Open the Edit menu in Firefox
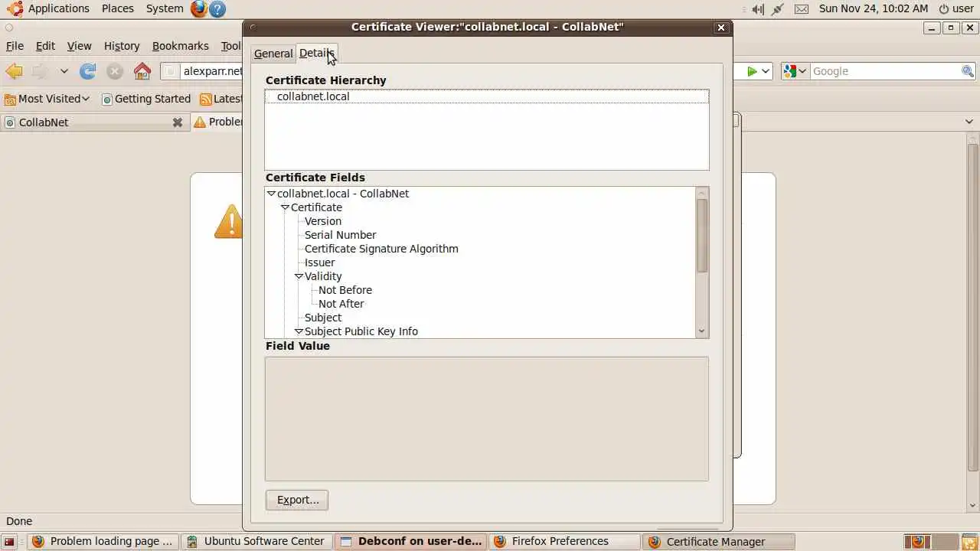Screen dimensions: 980x551 point(45,46)
